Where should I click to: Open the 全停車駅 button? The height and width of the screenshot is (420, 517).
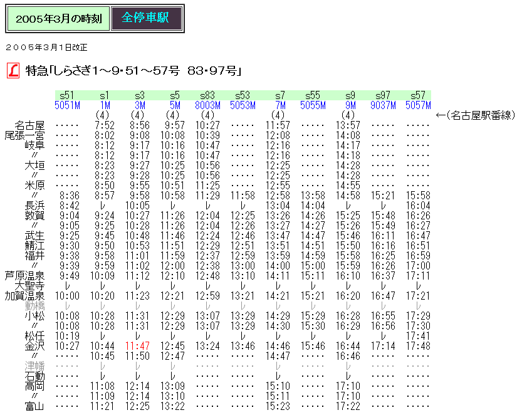pos(147,18)
